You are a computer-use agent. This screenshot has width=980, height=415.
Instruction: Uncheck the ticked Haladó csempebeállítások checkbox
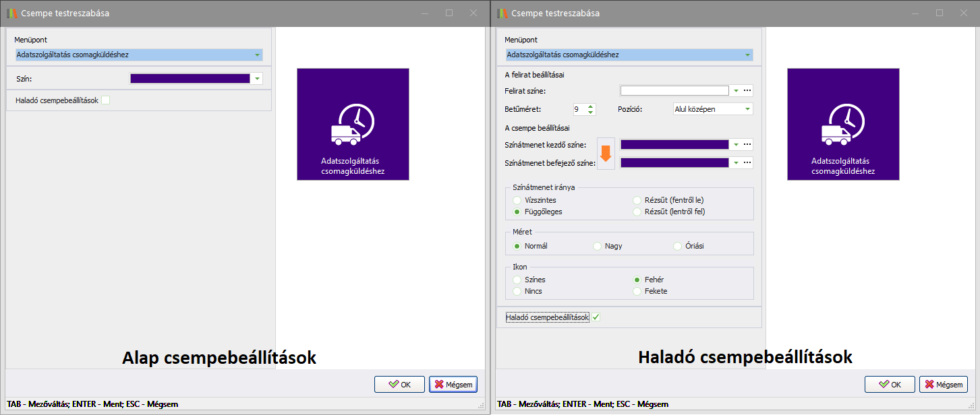click(x=596, y=317)
